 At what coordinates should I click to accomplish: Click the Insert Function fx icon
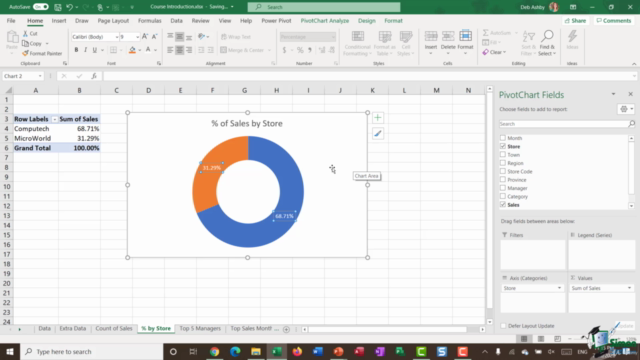[x=94, y=76]
